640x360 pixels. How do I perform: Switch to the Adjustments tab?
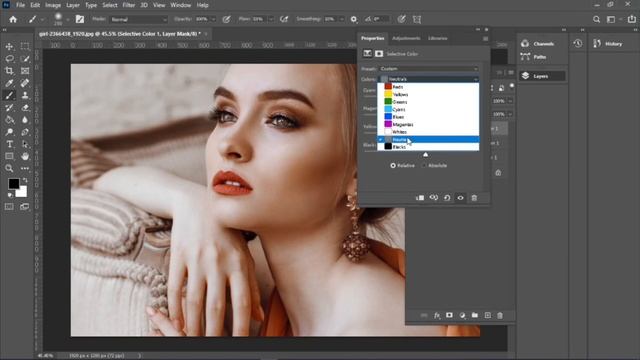tap(406, 38)
